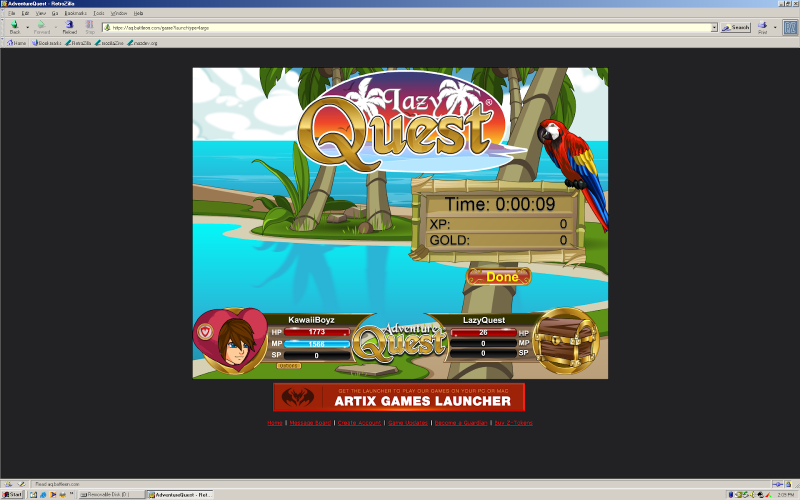Click the KawaiiBoyz MP bar

(x=316, y=344)
